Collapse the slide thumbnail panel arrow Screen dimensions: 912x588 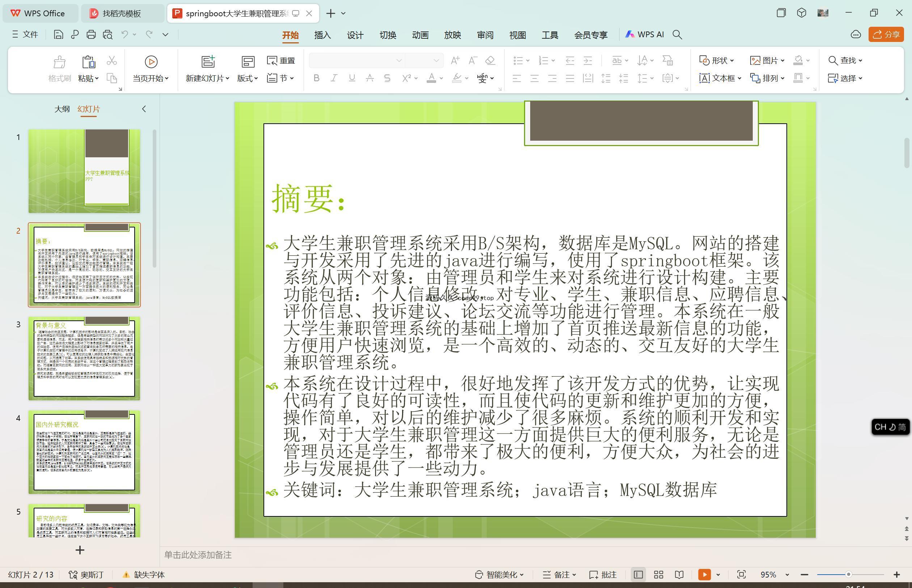click(x=144, y=109)
